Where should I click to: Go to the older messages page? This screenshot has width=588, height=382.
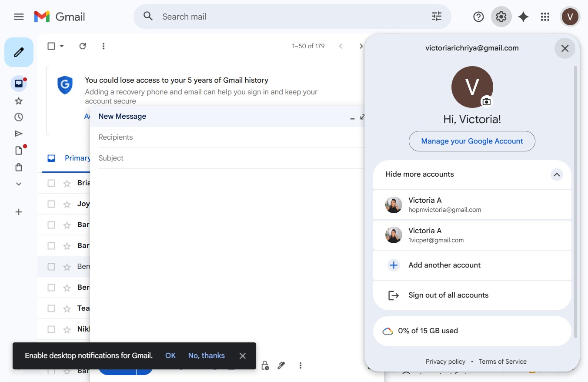coord(361,46)
